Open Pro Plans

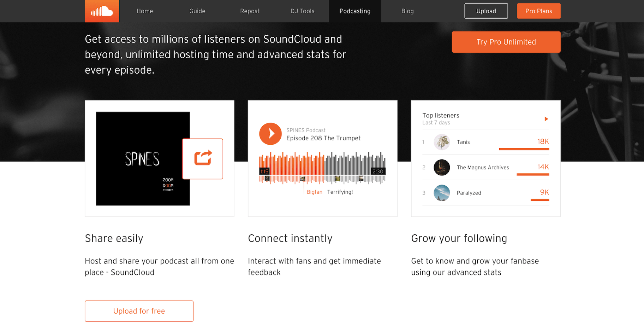(538, 11)
